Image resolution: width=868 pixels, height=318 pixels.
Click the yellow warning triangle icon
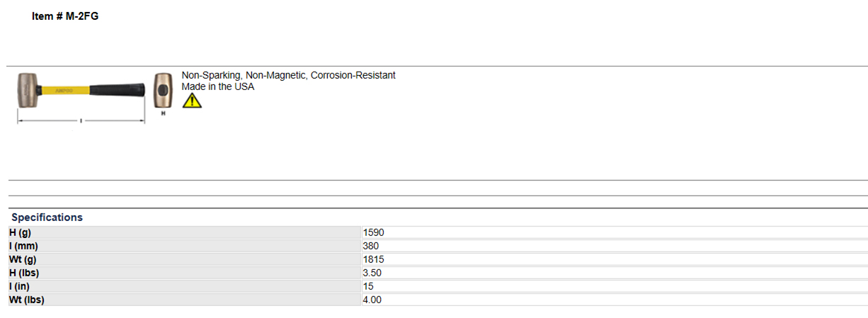pos(192,101)
